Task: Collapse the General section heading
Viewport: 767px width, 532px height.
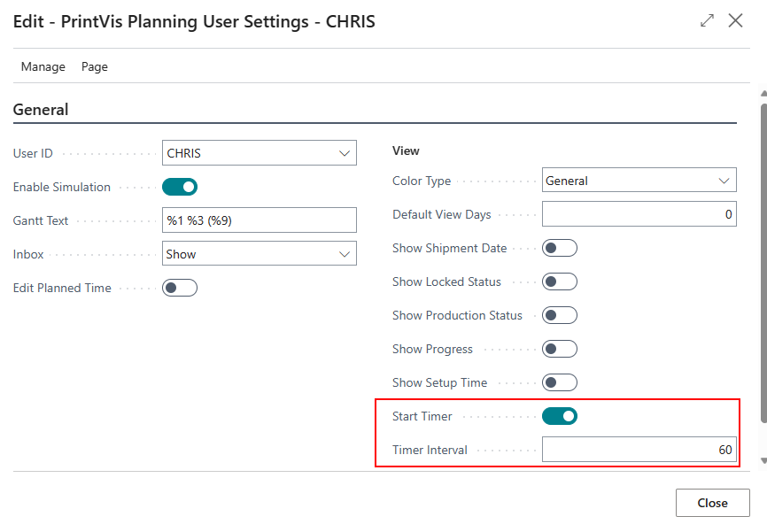Action: click(x=41, y=110)
